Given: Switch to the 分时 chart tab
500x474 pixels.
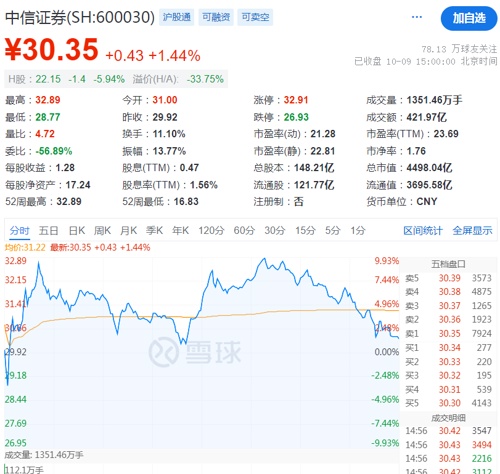Looking at the screenshot, I should click(x=19, y=230).
